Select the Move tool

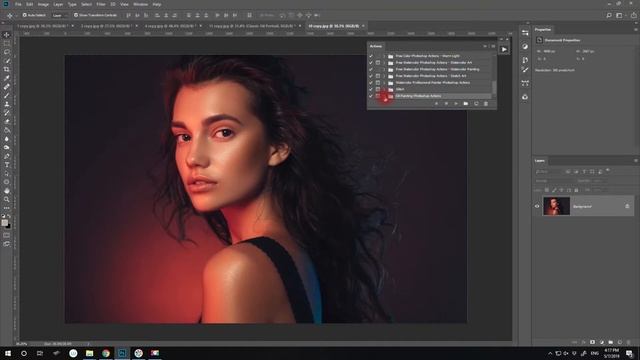tap(7, 35)
